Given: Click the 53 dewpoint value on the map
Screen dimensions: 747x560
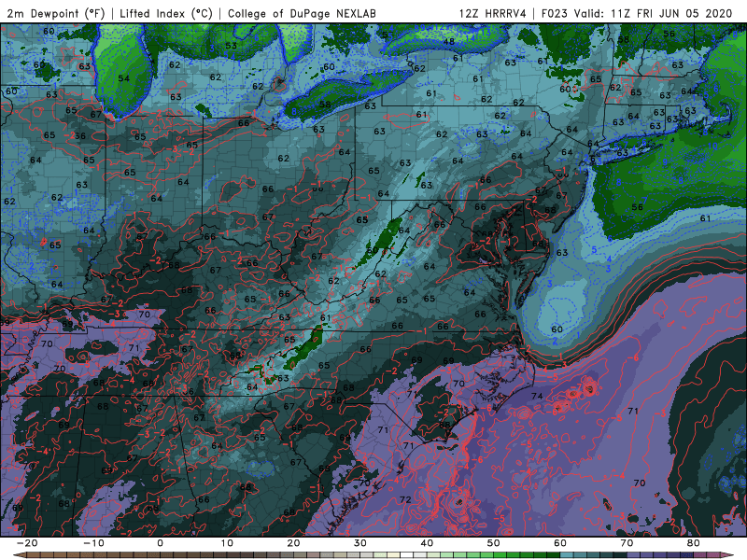Looking at the screenshot, I should point(231,45).
